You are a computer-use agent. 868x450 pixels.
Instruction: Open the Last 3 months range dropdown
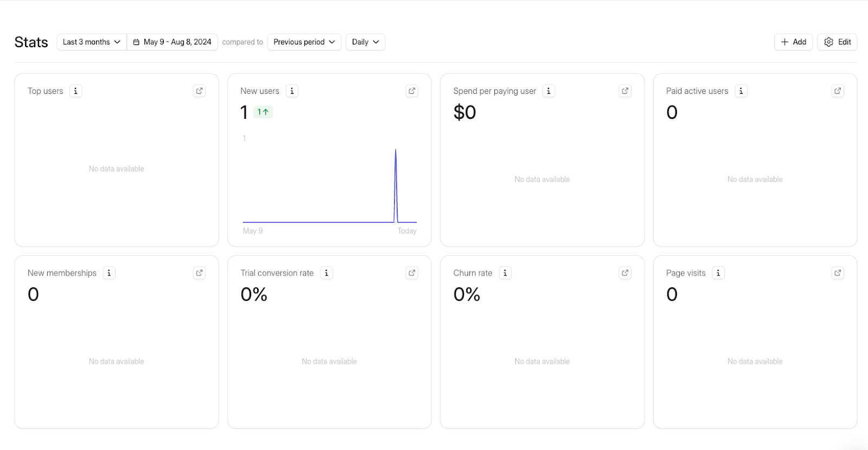click(92, 42)
